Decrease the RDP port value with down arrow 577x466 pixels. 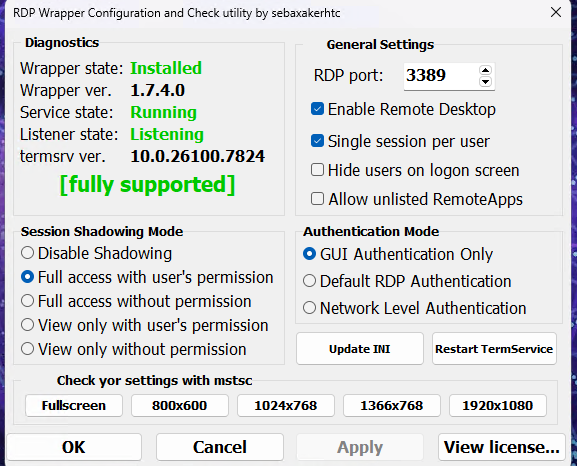click(x=485, y=81)
